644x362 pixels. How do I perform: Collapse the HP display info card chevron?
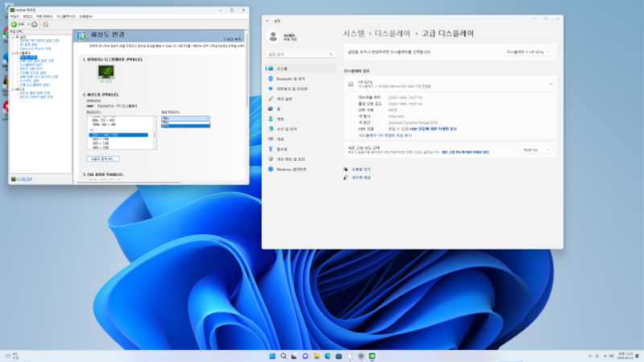pyautogui.click(x=551, y=84)
